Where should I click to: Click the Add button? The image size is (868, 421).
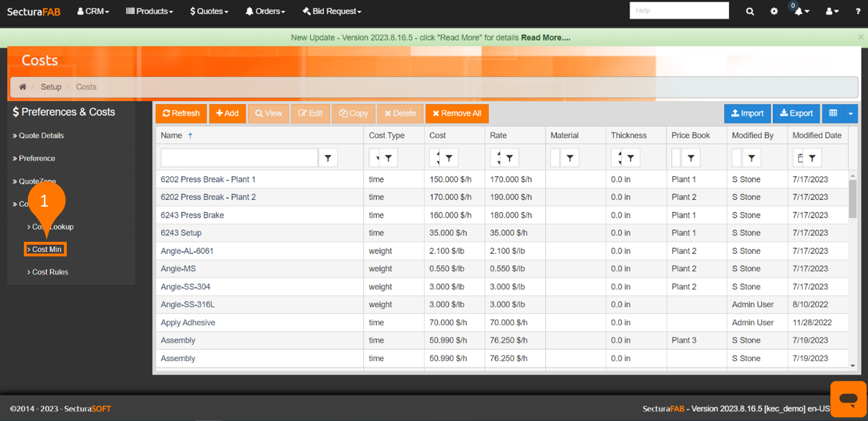[227, 114]
